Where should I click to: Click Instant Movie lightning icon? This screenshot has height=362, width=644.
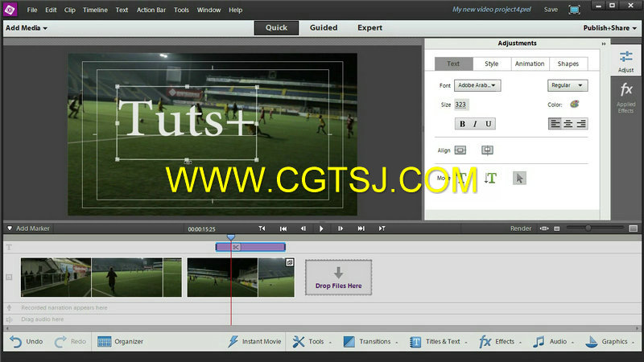[233, 341]
